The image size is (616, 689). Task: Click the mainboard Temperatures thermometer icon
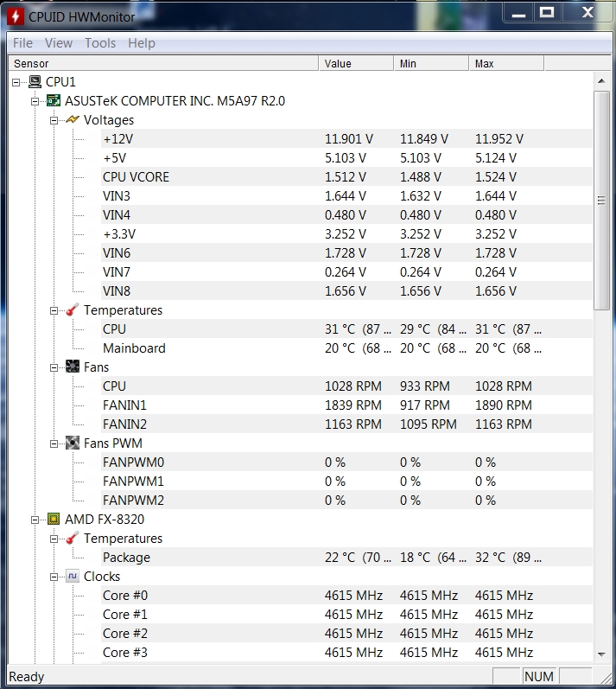pos(73,309)
